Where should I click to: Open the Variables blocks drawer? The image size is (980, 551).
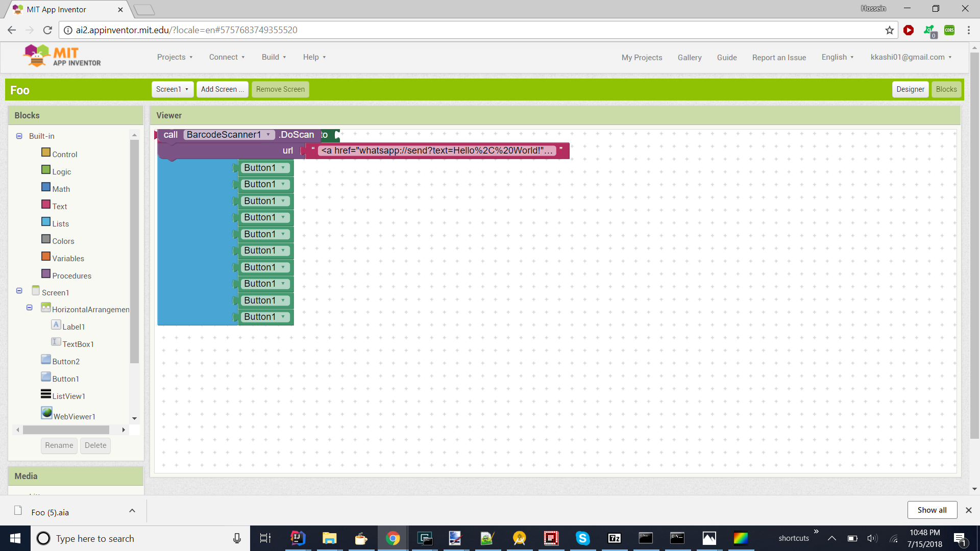68,258
